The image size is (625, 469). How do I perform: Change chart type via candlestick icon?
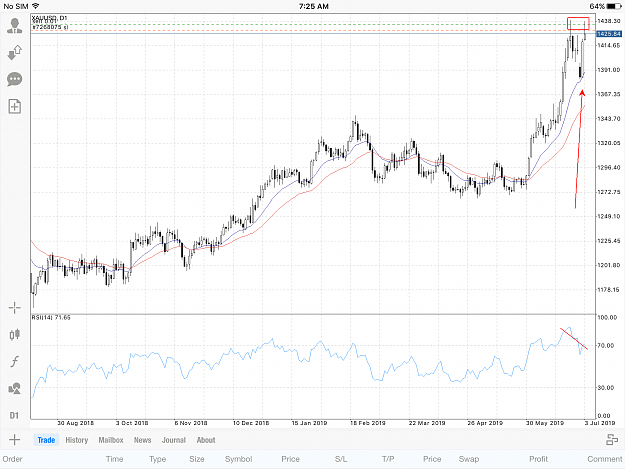pos(15,335)
